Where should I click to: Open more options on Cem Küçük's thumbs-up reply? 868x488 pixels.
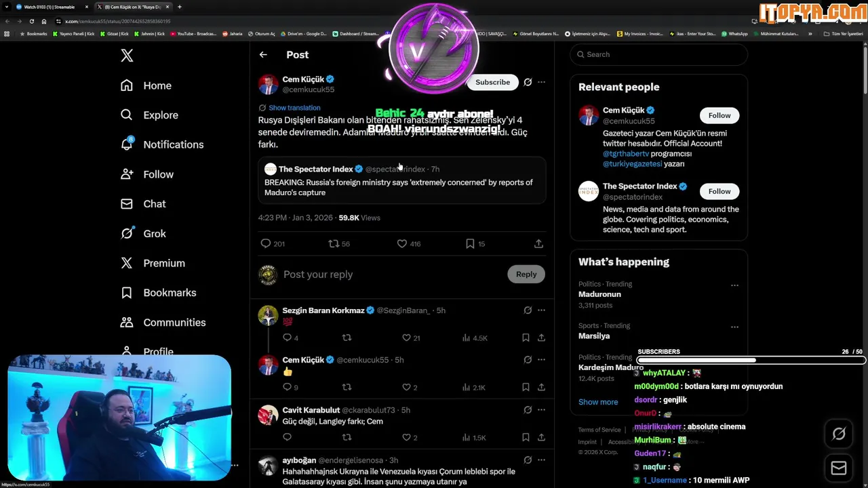541,360
